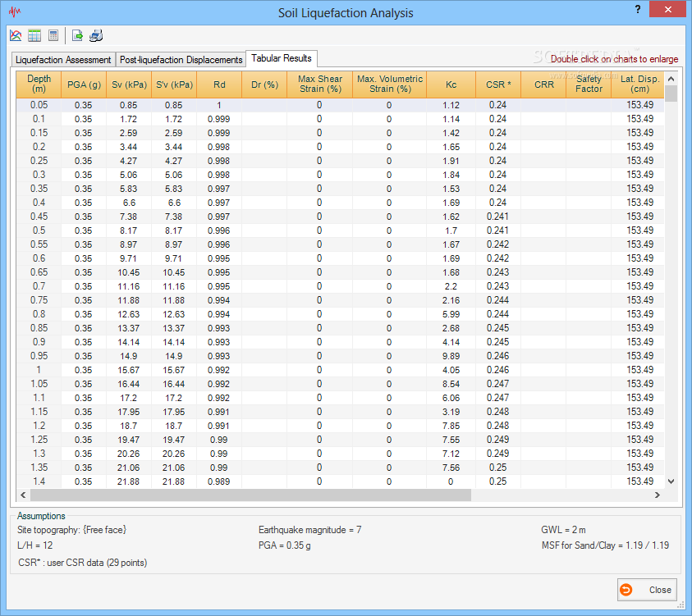
Task: Click Kc value 2.2
Action: (x=451, y=286)
